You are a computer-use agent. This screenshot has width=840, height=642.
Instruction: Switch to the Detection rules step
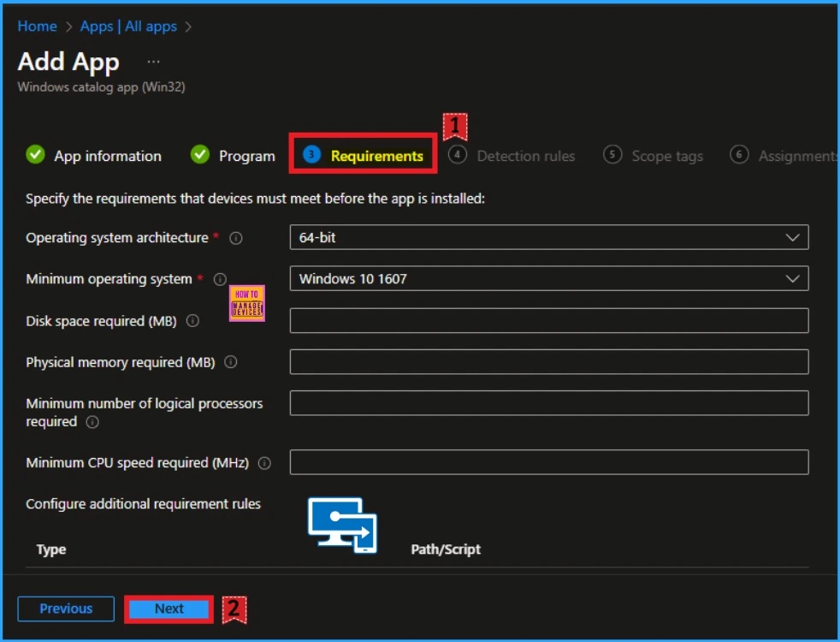click(525, 156)
